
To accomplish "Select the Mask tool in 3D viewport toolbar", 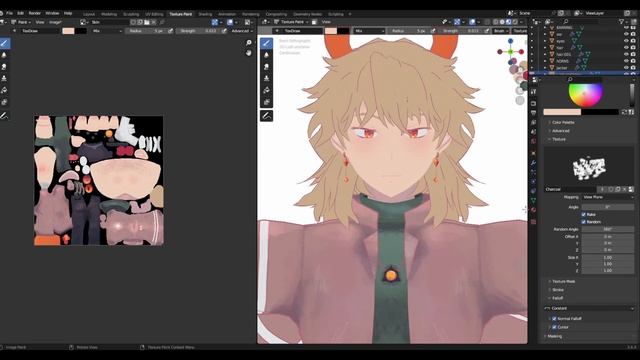I will pyautogui.click(x=267, y=102).
